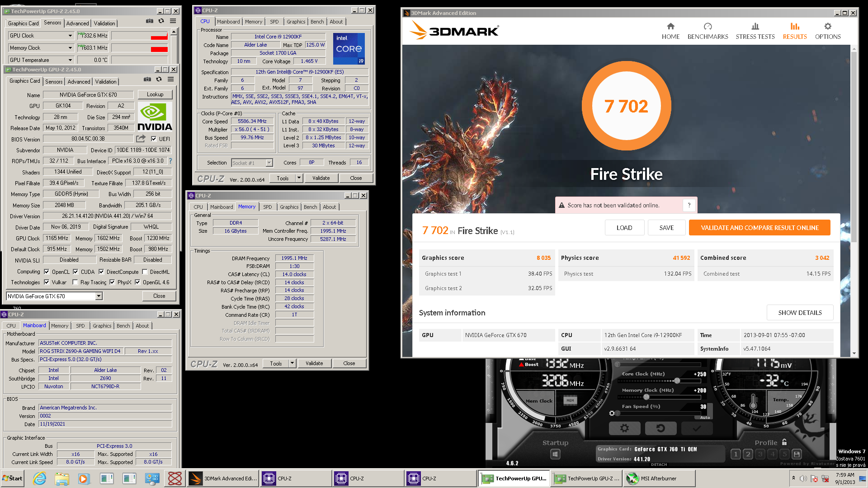Open Windows Media Player on taskbar
Screen dimensions: 868x488
[x=84, y=479]
